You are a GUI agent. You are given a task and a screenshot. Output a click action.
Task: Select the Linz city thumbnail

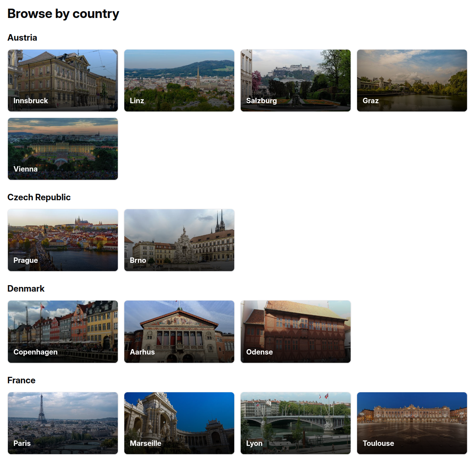pos(179,81)
